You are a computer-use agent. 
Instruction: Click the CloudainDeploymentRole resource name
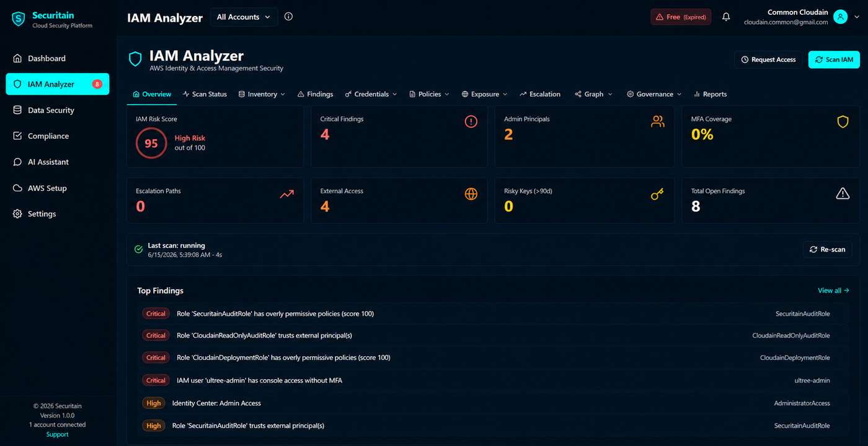795,357
